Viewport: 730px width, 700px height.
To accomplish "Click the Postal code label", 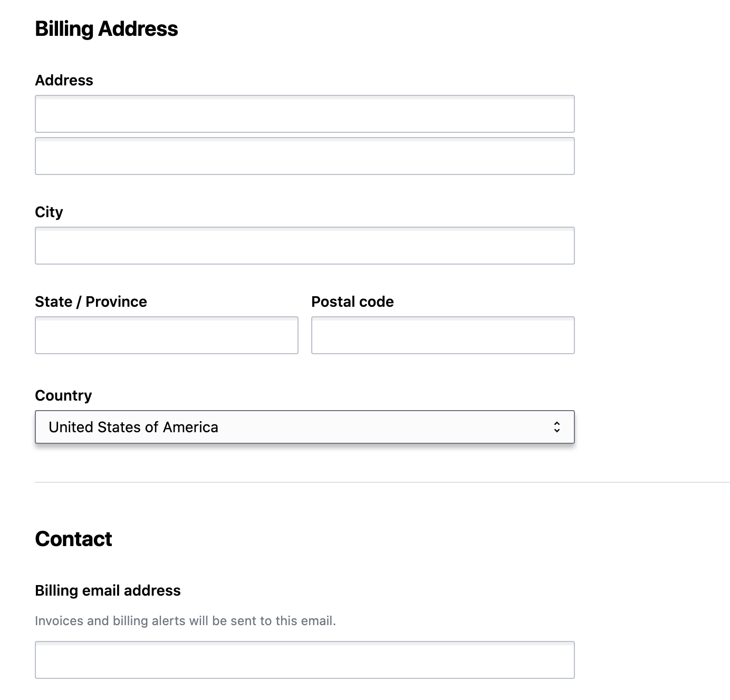I will click(x=352, y=302).
